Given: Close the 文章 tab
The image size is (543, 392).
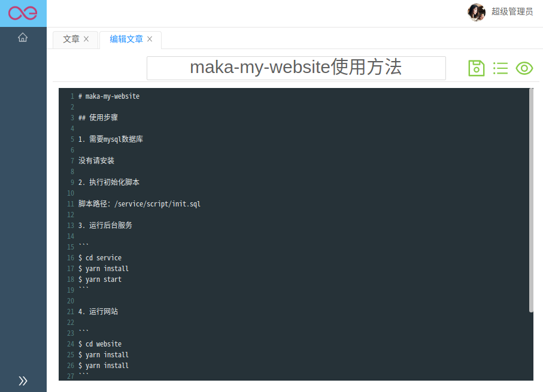Looking at the screenshot, I should pos(86,39).
